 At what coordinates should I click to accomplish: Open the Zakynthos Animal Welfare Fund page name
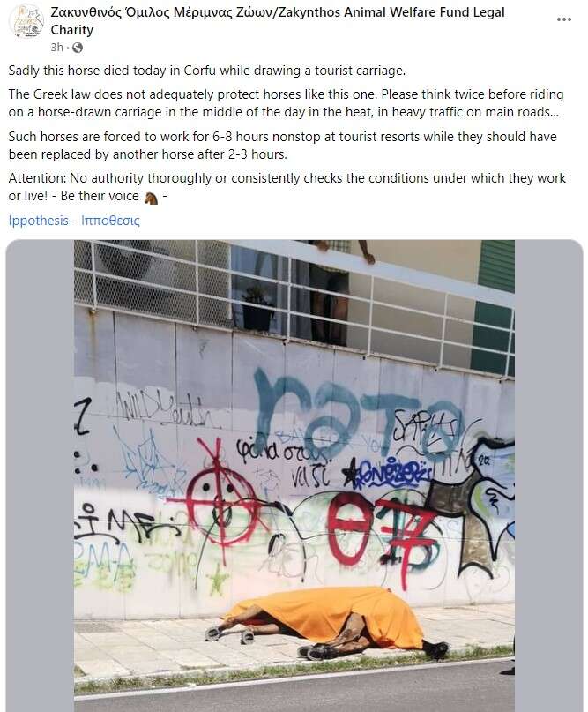(x=277, y=21)
